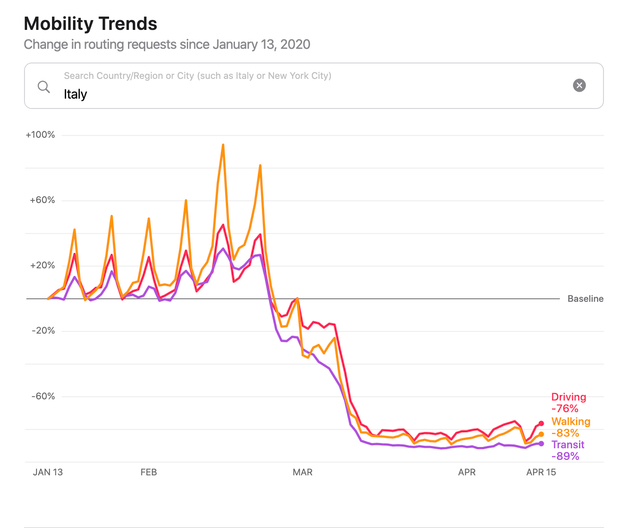Click the Driving -76% value
This screenshot has width=640, height=528.
[x=565, y=409]
